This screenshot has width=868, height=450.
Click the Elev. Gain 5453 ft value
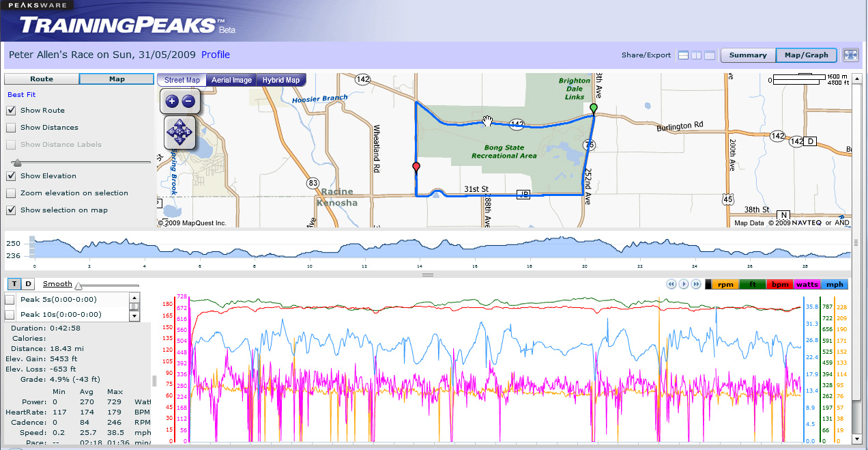63,358
